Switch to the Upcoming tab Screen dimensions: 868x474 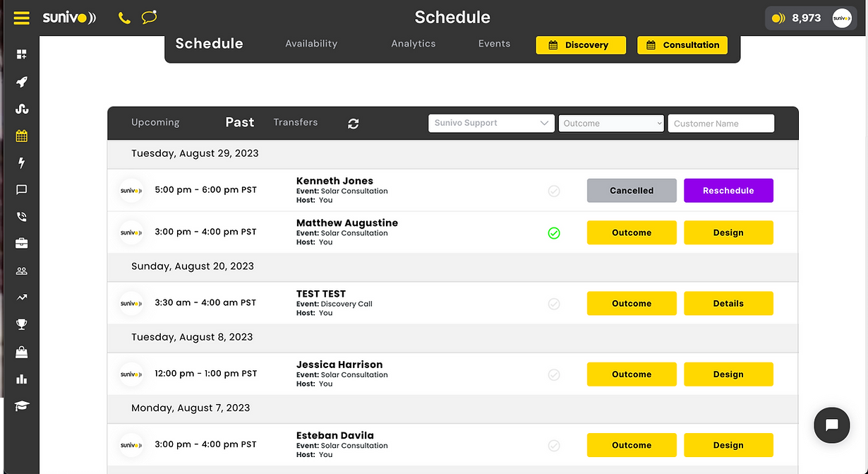pyautogui.click(x=155, y=122)
